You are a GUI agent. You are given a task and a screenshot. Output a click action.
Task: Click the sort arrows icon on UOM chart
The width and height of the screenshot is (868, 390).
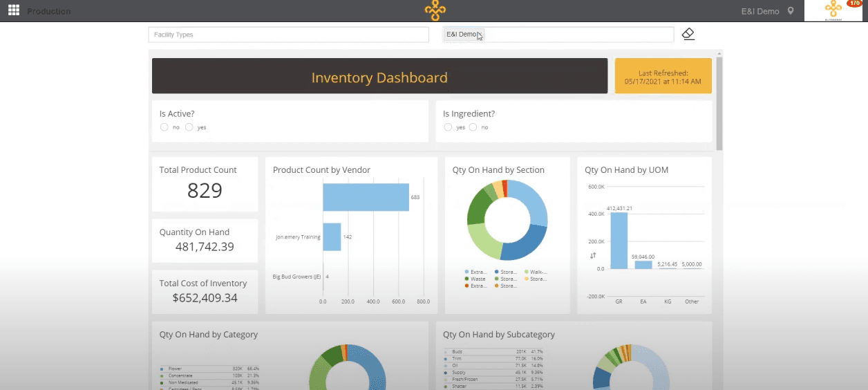pyautogui.click(x=593, y=256)
